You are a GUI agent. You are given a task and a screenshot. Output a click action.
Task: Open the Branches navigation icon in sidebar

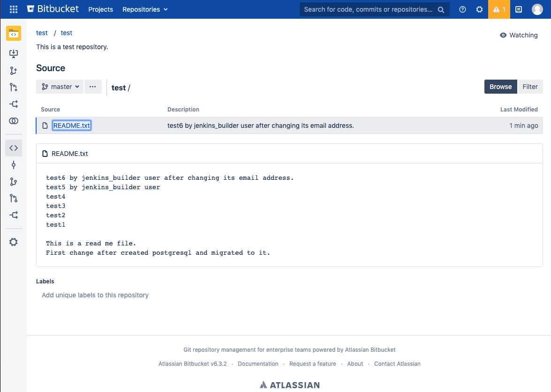click(x=14, y=182)
